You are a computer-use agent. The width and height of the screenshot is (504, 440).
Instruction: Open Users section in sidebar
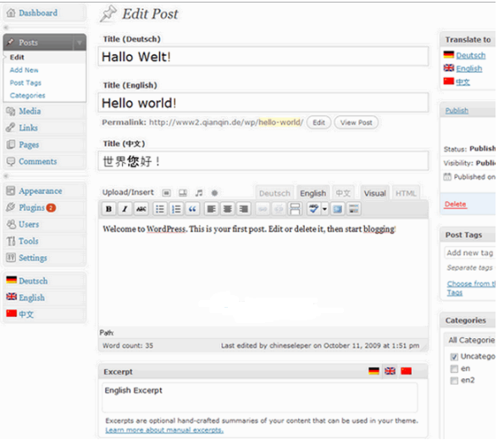(x=29, y=225)
